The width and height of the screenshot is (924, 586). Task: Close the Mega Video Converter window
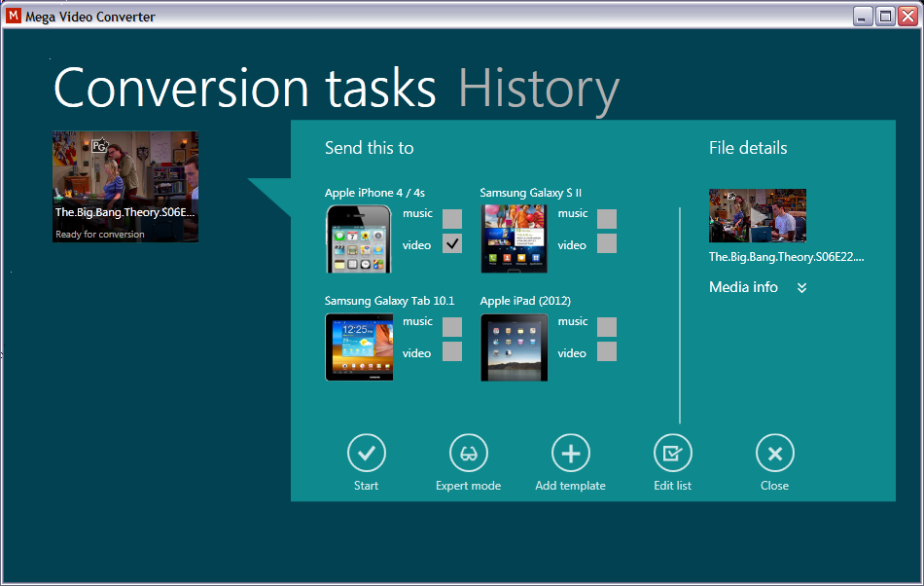point(907,16)
